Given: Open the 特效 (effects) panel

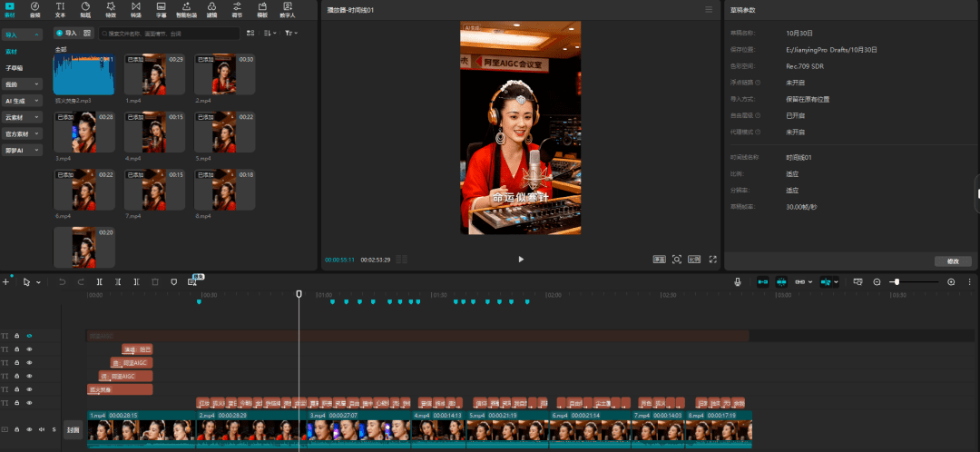Looking at the screenshot, I should point(110,9).
